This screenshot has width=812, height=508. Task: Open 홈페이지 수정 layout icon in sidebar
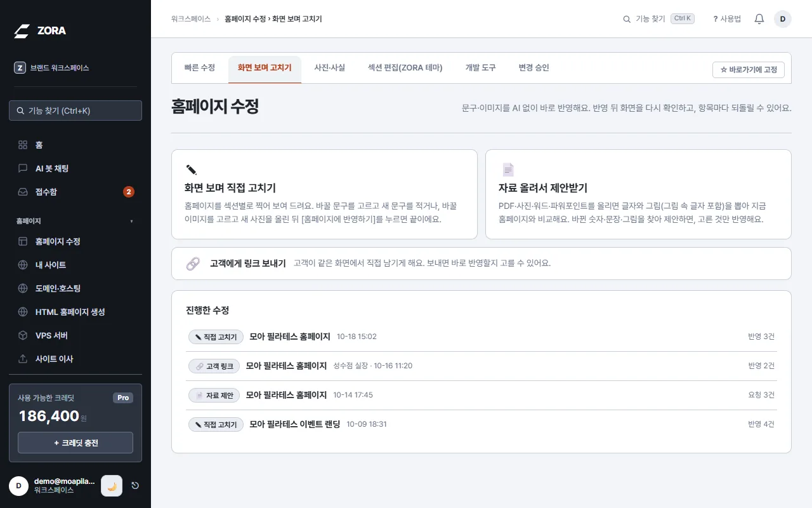23,241
